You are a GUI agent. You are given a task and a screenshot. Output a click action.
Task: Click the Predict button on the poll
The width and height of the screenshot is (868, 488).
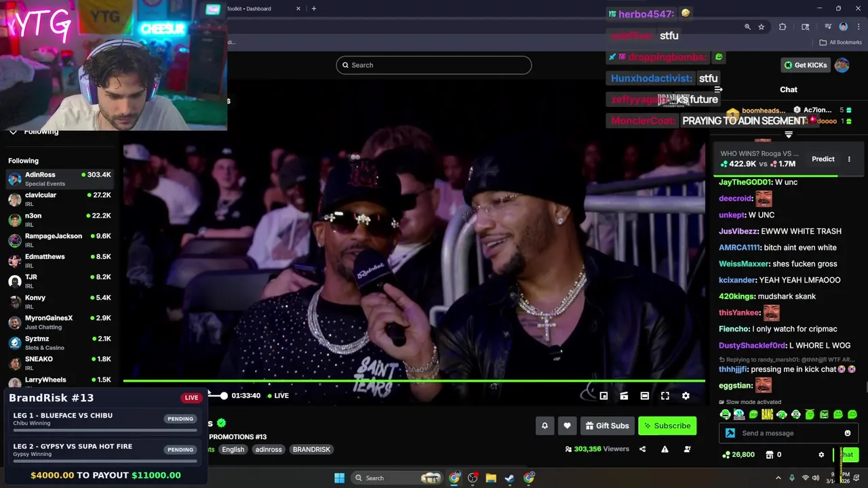(x=823, y=159)
